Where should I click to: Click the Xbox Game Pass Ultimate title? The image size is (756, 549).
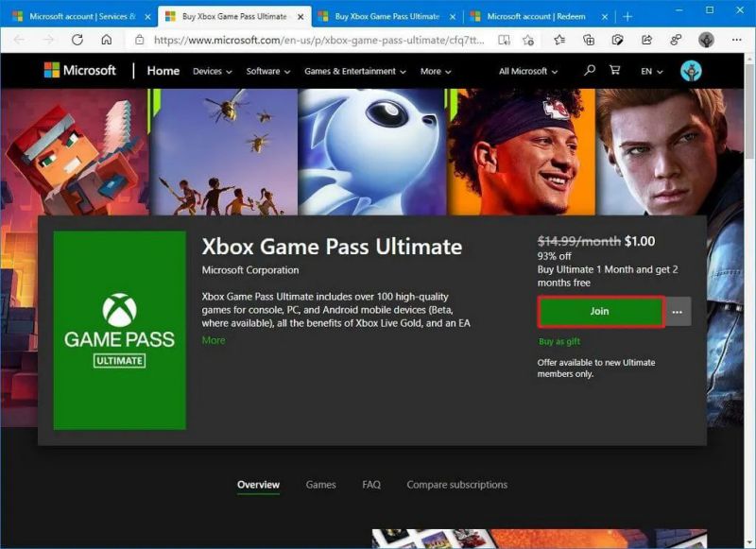click(x=332, y=247)
